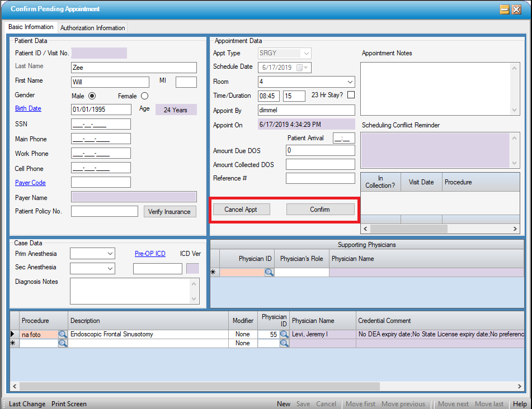This screenshot has width=532, height=409.
Task: Open the Room dropdown
Action: coord(350,82)
